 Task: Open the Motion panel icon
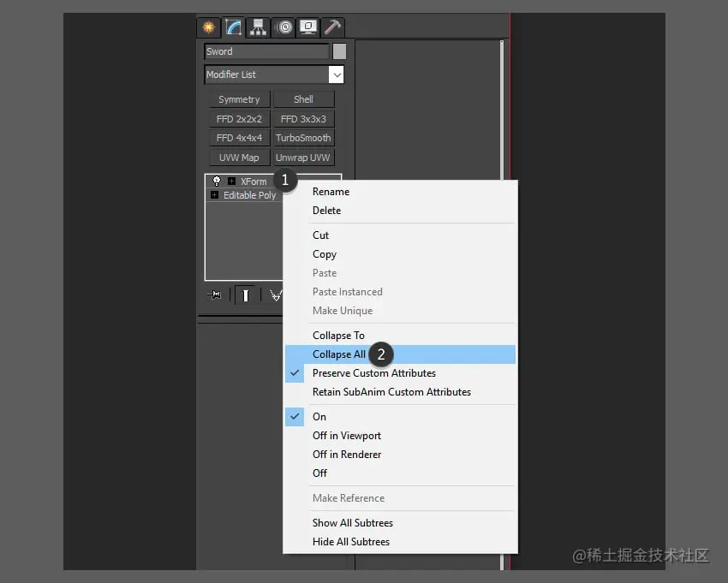(x=283, y=27)
